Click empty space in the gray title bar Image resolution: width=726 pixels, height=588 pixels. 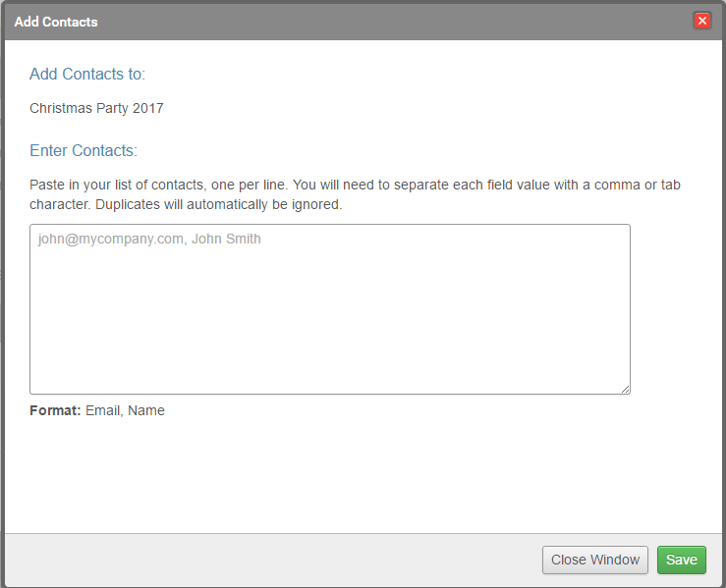pyautogui.click(x=393, y=21)
